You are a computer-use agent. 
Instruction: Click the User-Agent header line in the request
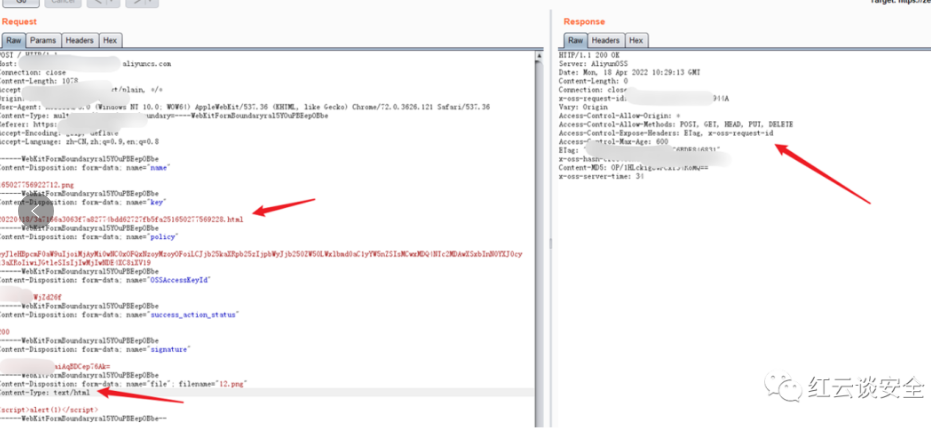pyautogui.click(x=245, y=107)
